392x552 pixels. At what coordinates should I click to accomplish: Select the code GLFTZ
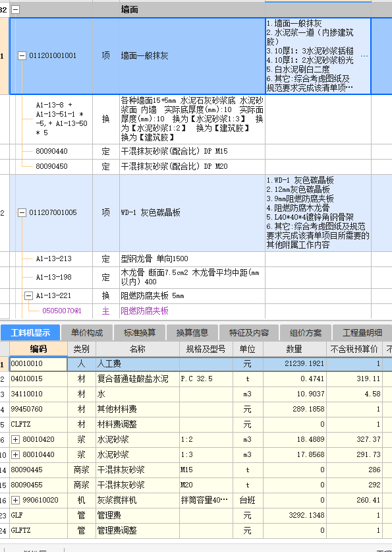[38, 530]
